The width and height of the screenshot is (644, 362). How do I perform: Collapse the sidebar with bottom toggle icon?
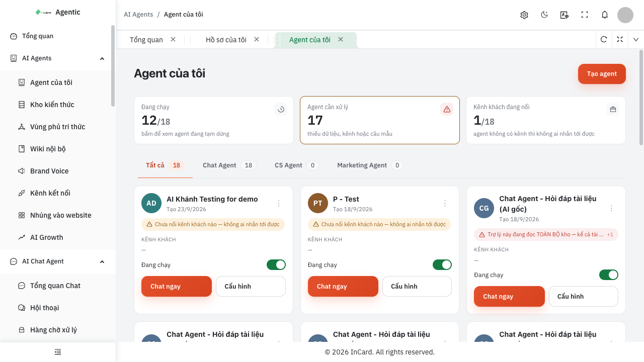(58, 352)
